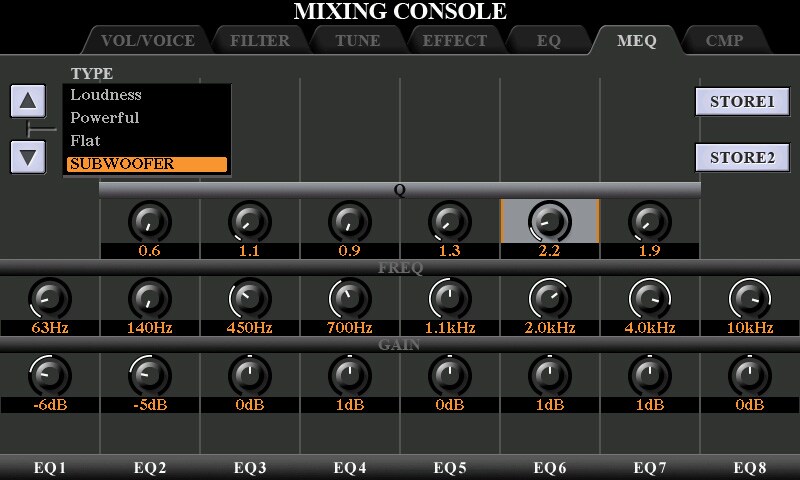The width and height of the screenshot is (800, 480).
Task: Open the EFFECT tab
Action: (x=454, y=41)
